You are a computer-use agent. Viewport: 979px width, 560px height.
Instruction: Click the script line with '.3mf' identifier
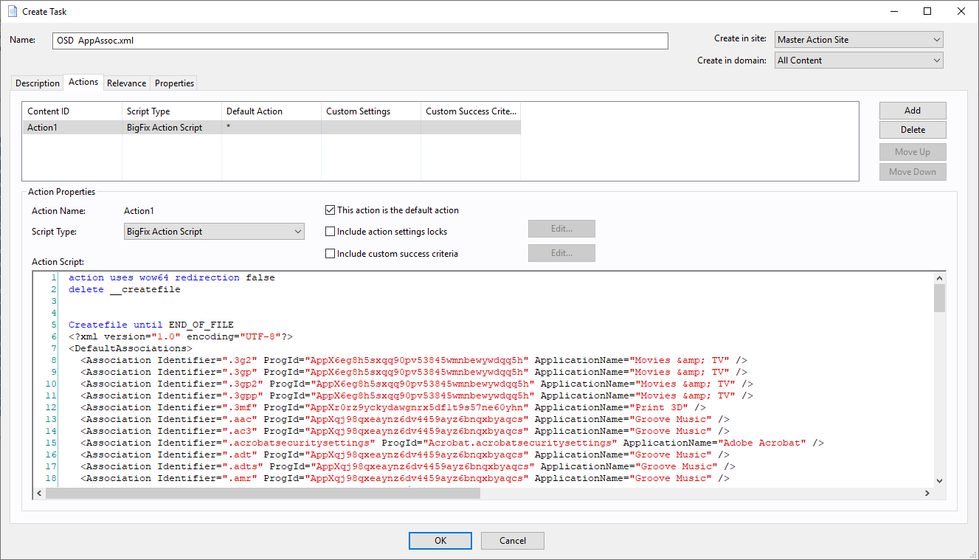pos(393,407)
